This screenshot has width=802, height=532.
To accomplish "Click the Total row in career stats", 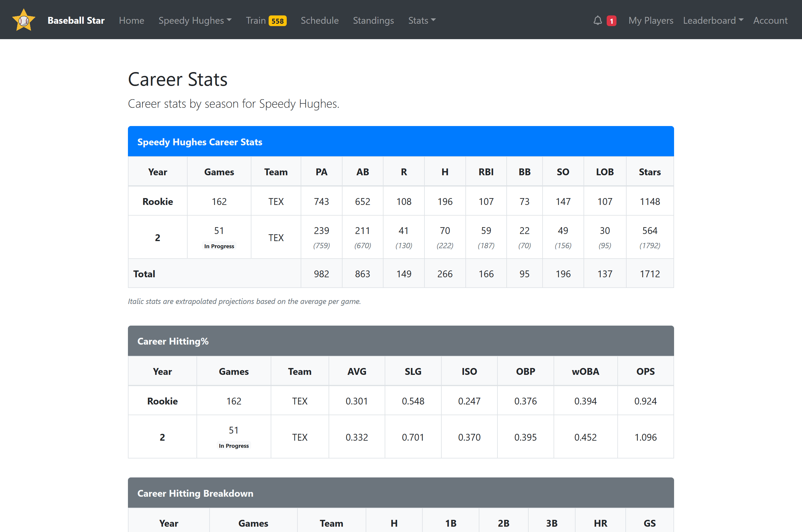I will point(144,273).
